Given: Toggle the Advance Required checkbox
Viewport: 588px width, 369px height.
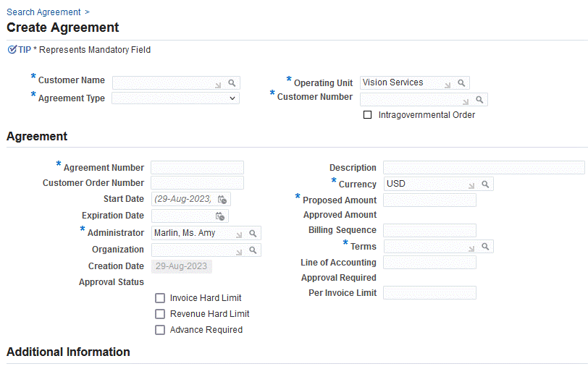Looking at the screenshot, I should click(160, 330).
